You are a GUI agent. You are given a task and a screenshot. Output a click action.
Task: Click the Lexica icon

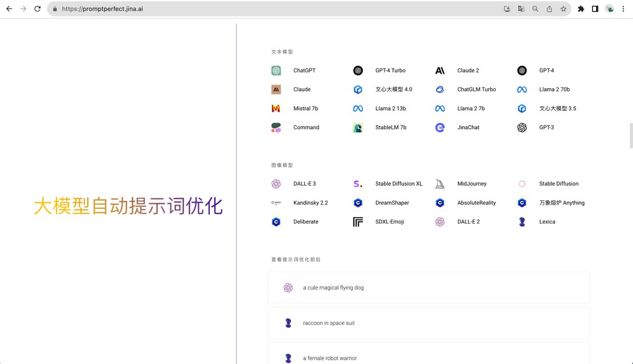point(522,222)
